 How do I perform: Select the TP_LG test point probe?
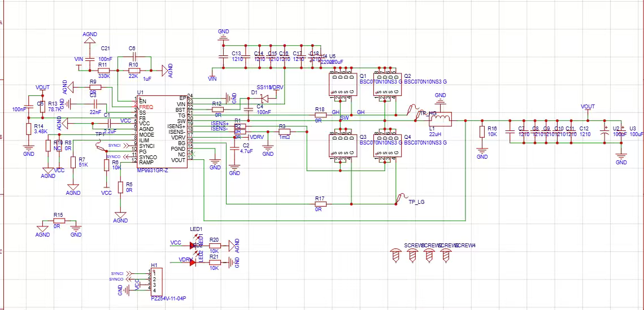pos(402,197)
